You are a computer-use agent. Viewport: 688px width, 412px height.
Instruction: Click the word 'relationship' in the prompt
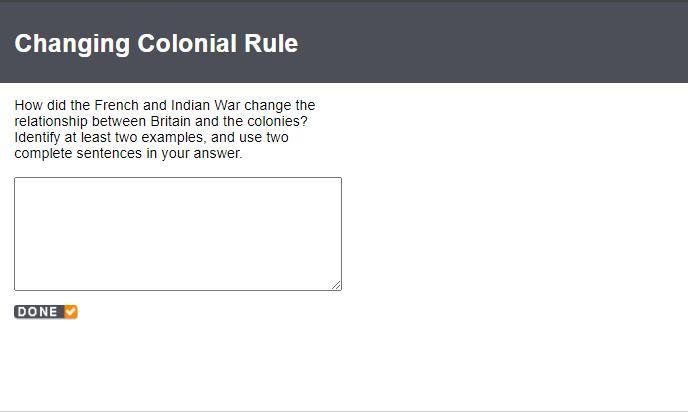tap(51, 121)
